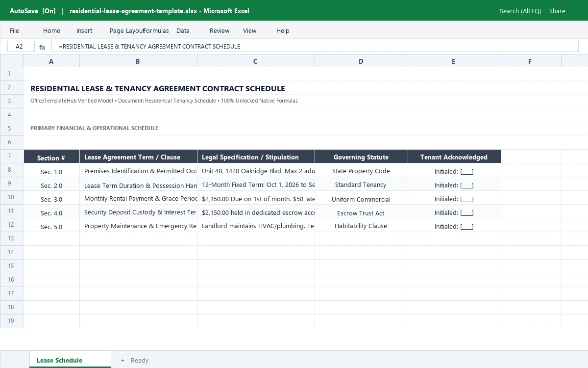Select PRIMARY FINANCIAL & OPERATIONAL SCHEDULE cell

coord(94,128)
